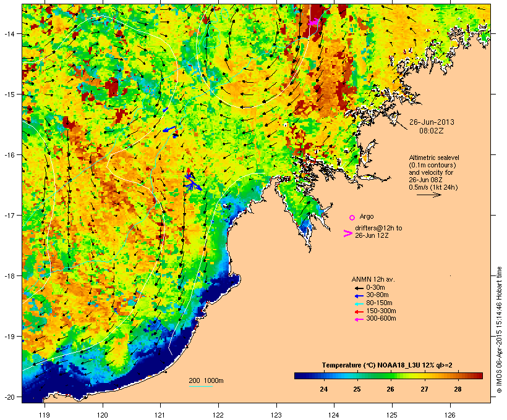Click the blue 30-80m arrow legend symbol
The width and height of the screenshot is (507, 420).
click(359, 296)
